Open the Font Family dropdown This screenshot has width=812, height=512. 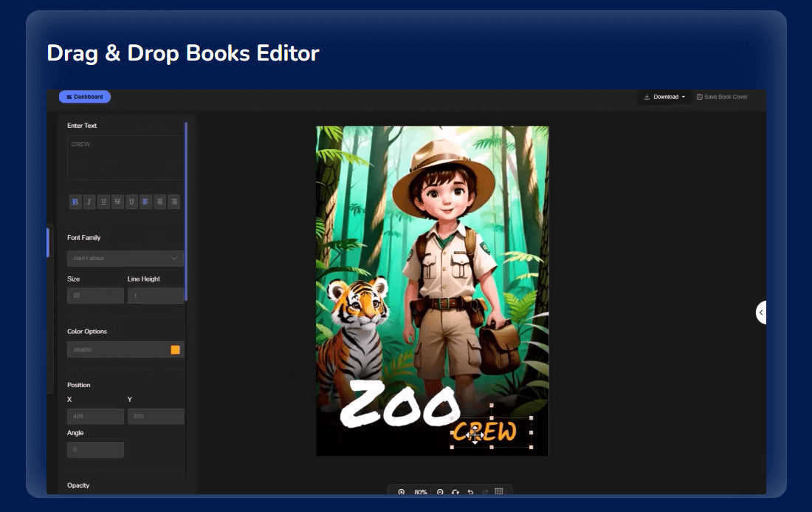tap(125, 259)
